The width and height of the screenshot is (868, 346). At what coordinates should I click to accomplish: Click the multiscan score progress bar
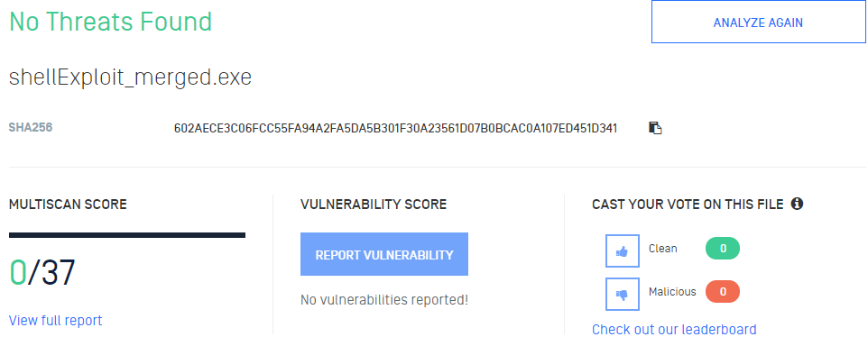pyautogui.click(x=126, y=235)
